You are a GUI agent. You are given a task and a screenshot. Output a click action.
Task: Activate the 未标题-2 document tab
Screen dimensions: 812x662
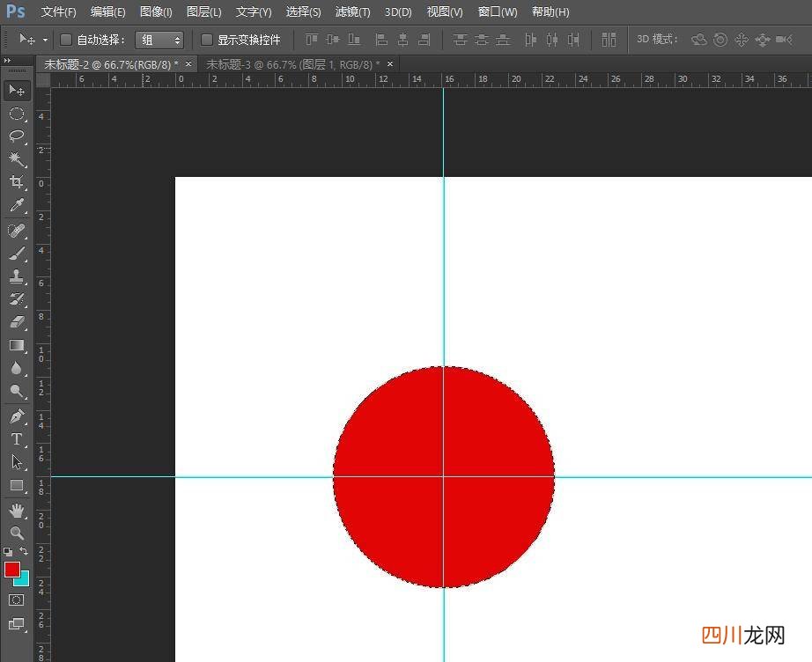(111, 64)
